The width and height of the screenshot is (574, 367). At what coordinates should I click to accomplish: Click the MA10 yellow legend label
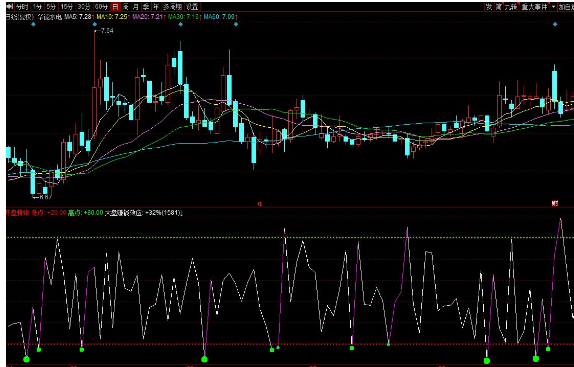tap(112, 17)
